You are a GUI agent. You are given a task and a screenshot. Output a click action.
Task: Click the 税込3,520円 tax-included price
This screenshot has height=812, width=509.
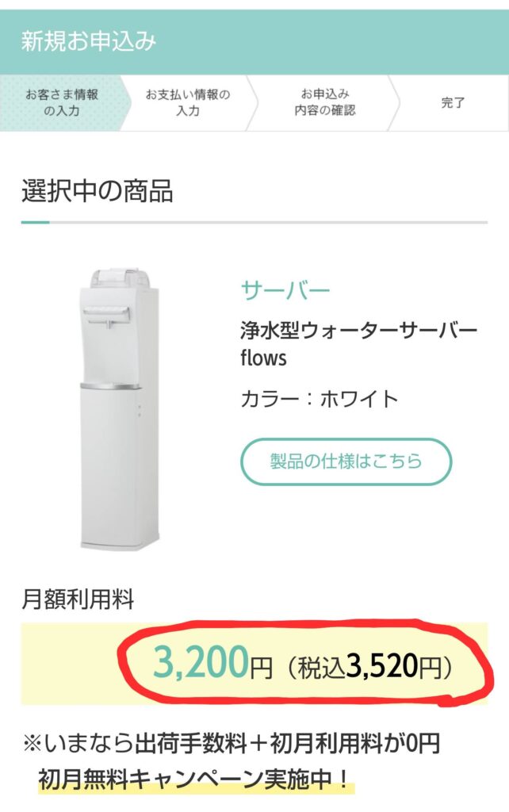pos(369,666)
